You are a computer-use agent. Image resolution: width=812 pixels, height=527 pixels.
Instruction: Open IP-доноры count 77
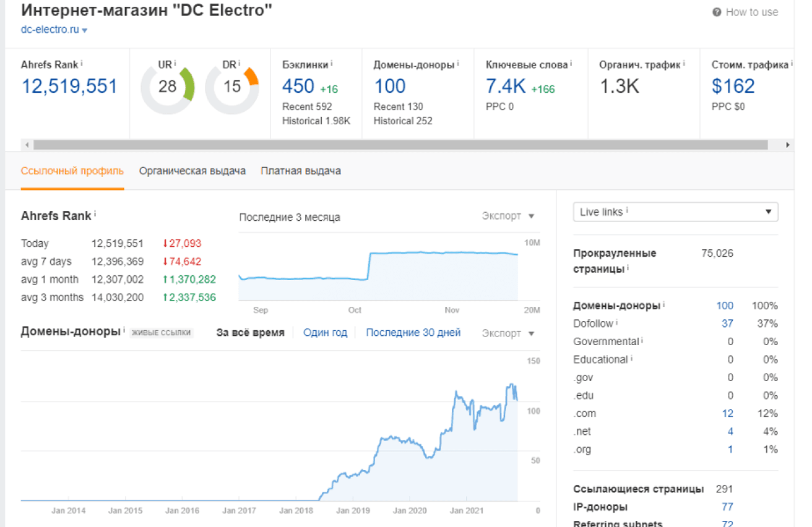[x=727, y=507]
